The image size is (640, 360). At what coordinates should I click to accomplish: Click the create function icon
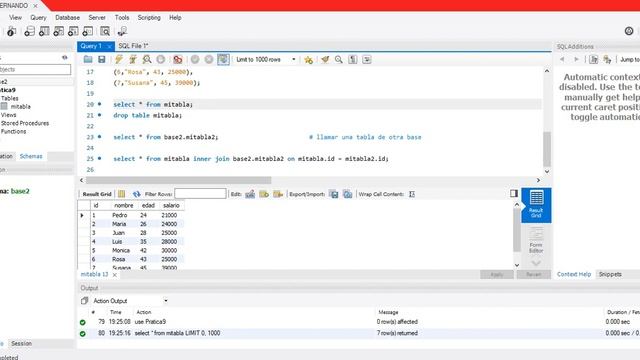(87, 31)
